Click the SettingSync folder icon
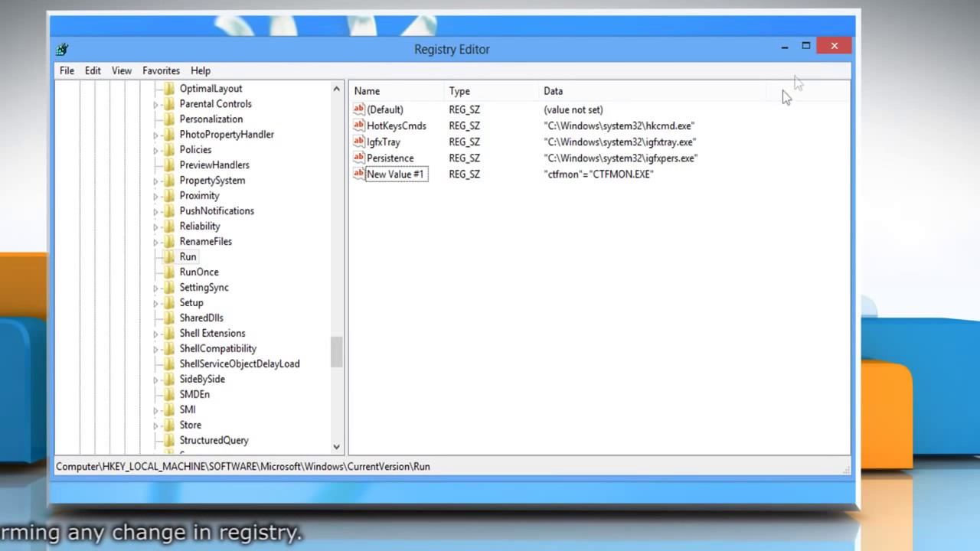 coord(169,288)
